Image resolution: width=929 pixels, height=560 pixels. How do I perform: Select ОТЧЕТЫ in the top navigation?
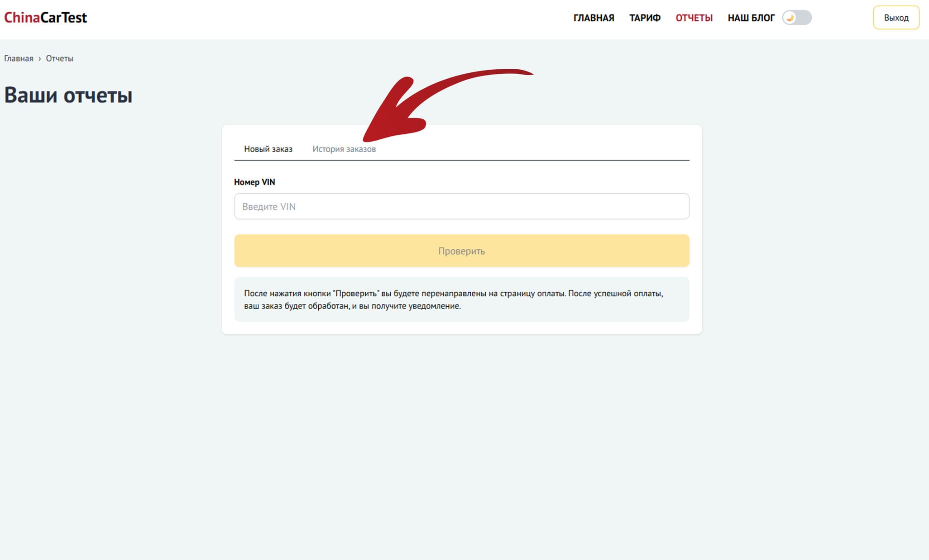pos(694,18)
